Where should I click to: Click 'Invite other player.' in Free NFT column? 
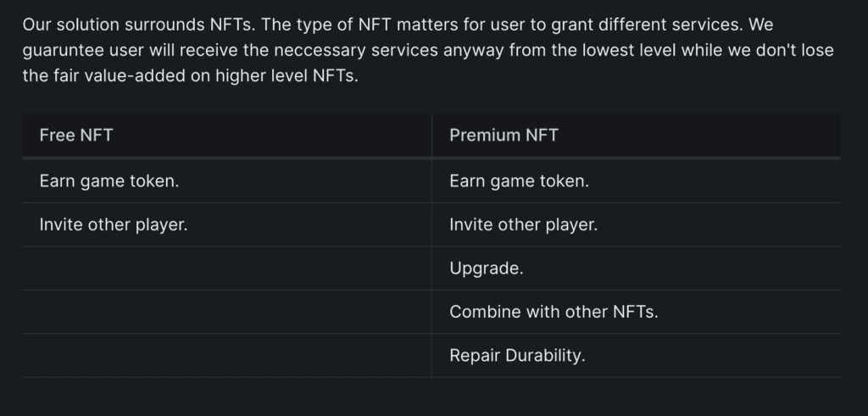[x=114, y=225]
